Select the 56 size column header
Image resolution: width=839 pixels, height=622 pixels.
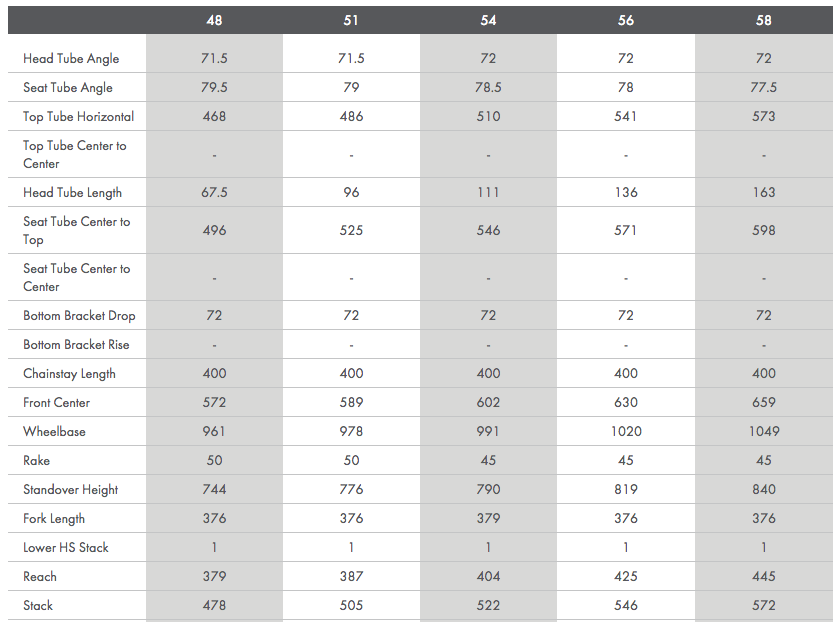626,20
